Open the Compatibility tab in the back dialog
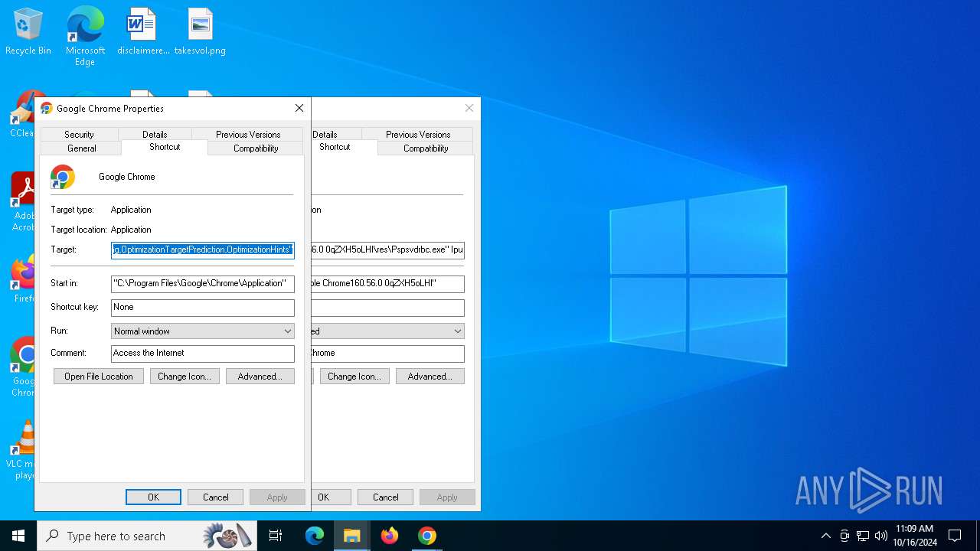 (x=426, y=148)
